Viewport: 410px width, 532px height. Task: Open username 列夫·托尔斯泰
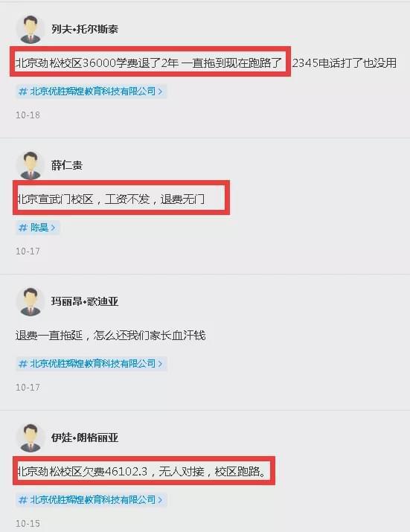[85, 29]
